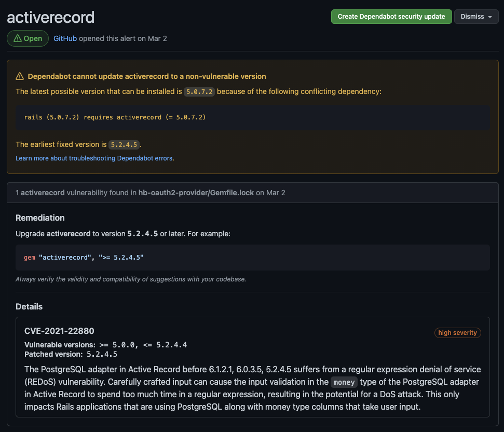The image size is (504, 432).
Task: Expand the vulnerability details section
Action: tap(29, 306)
